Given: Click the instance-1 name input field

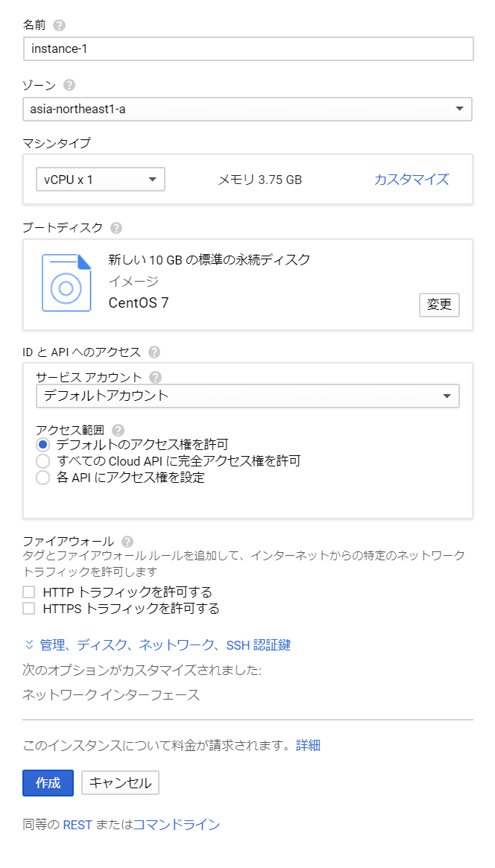Looking at the screenshot, I should coord(248,48).
